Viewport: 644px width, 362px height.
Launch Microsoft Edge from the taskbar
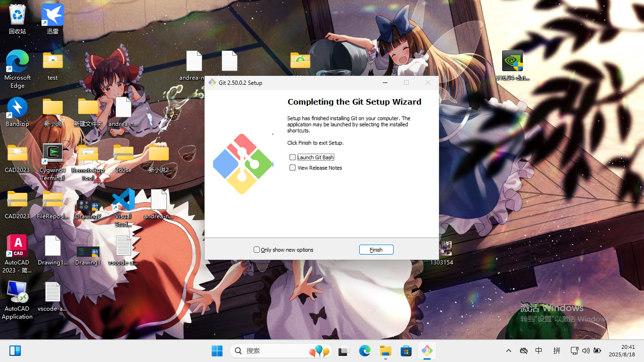pyautogui.click(x=364, y=351)
